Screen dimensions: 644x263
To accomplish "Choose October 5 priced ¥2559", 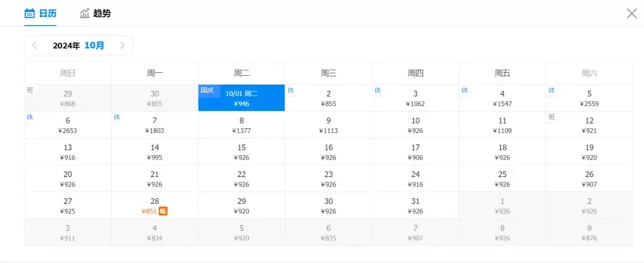I will click(589, 98).
